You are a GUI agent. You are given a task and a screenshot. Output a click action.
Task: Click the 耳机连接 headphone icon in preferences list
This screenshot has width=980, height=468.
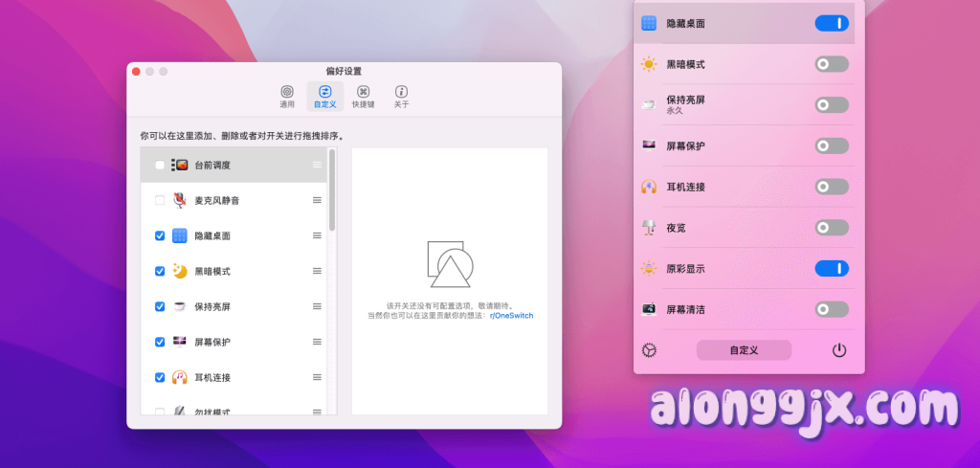(x=179, y=377)
